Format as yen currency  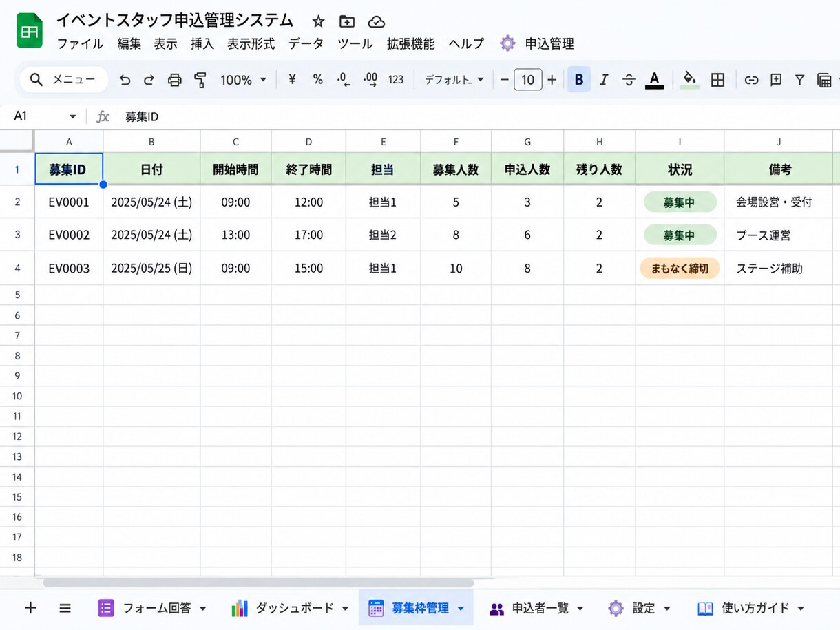[292, 79]
